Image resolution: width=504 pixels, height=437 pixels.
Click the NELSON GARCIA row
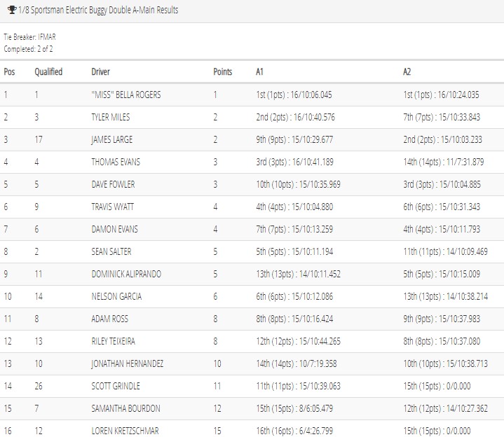[x=252, y=296]
